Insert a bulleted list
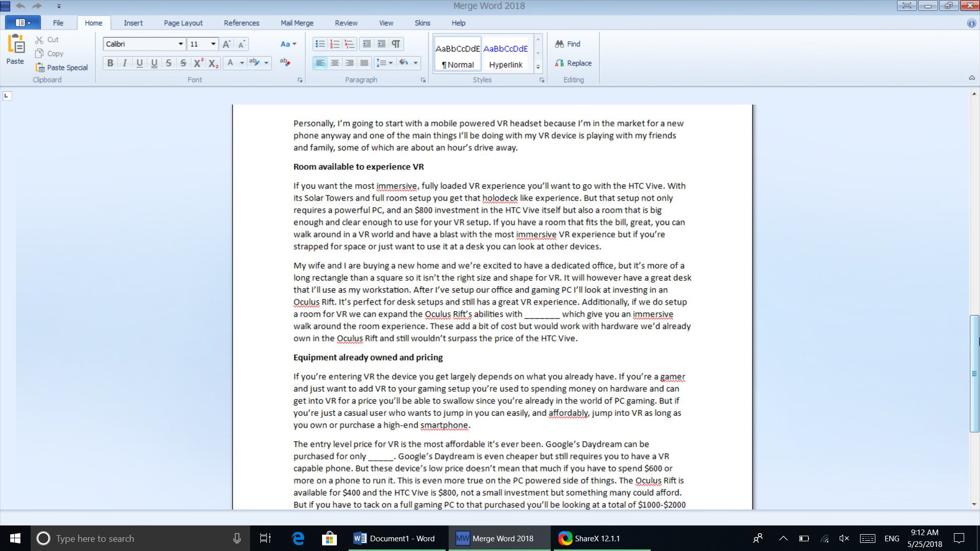Image resolution: width=980 pixels, height=551 pixels. (320, 44)
